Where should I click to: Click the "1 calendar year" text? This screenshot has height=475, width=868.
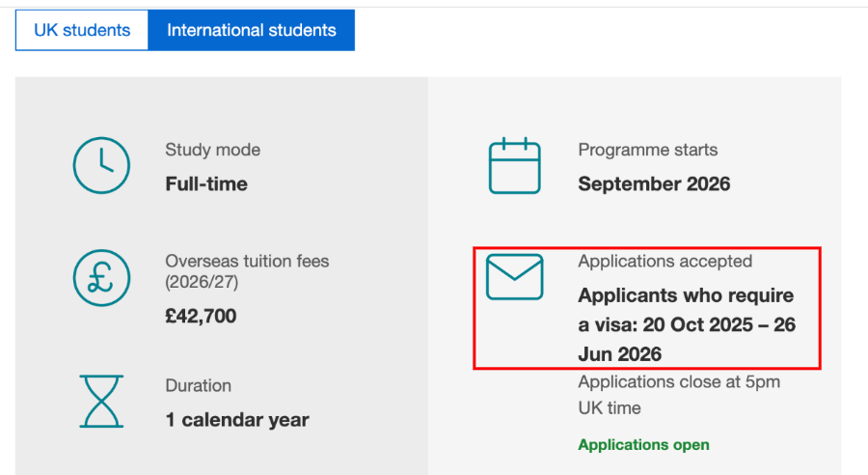[x=237, y=420]
